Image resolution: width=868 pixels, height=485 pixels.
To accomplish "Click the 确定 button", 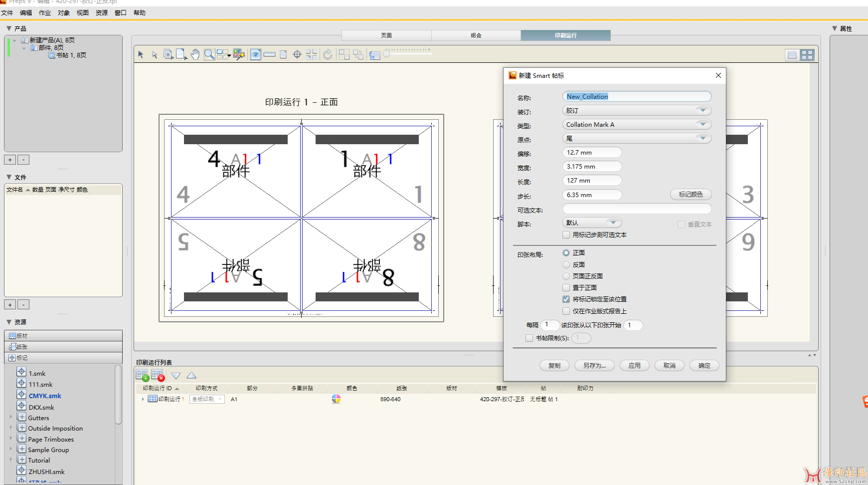I will 704,365.
